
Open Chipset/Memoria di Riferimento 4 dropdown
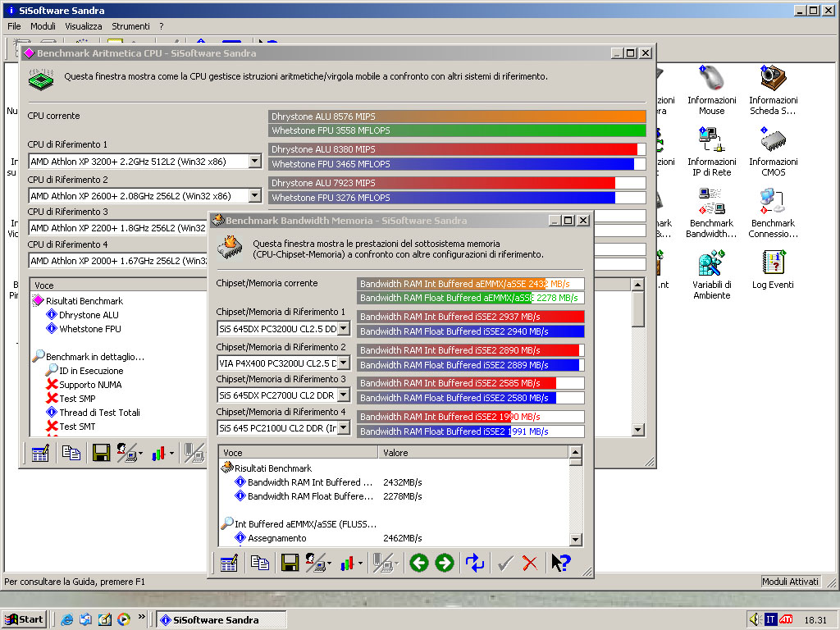click(x=344, y=427)
